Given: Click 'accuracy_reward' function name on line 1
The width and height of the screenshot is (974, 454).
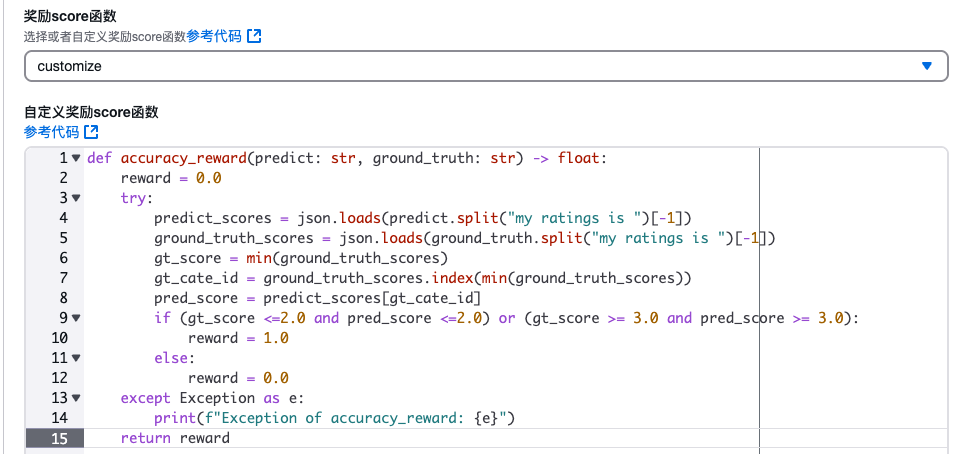Looking at the screenshot, I should [x=184, y=158].
